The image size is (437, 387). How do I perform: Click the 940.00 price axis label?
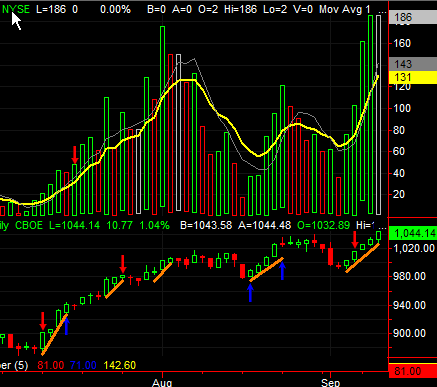click(409, 305)
